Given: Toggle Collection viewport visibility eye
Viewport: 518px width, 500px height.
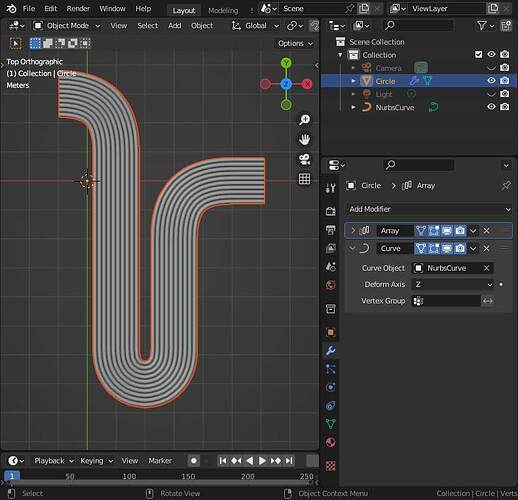Looking at the screenshot, I should (x=491, y=54).
